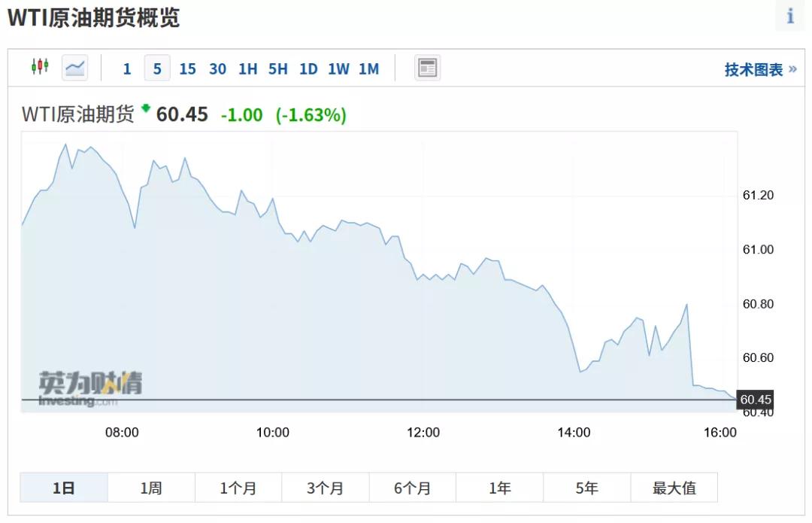812x523 pixels.
Task: Open the news overlay icon
Action: click(x=427, y=68)
